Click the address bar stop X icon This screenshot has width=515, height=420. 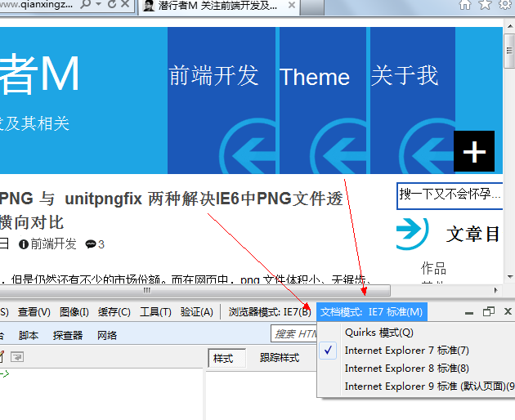(x=125, y=4)
